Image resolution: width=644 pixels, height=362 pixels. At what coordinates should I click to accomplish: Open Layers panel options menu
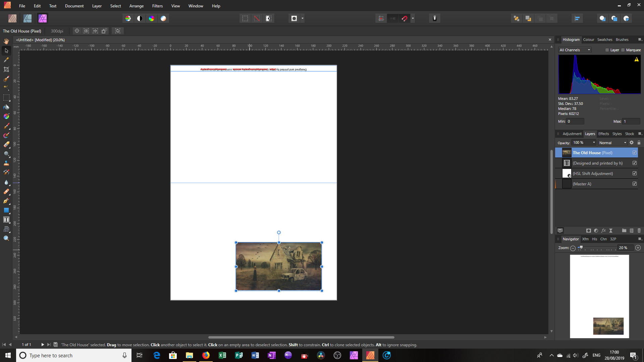click(640, 134)
